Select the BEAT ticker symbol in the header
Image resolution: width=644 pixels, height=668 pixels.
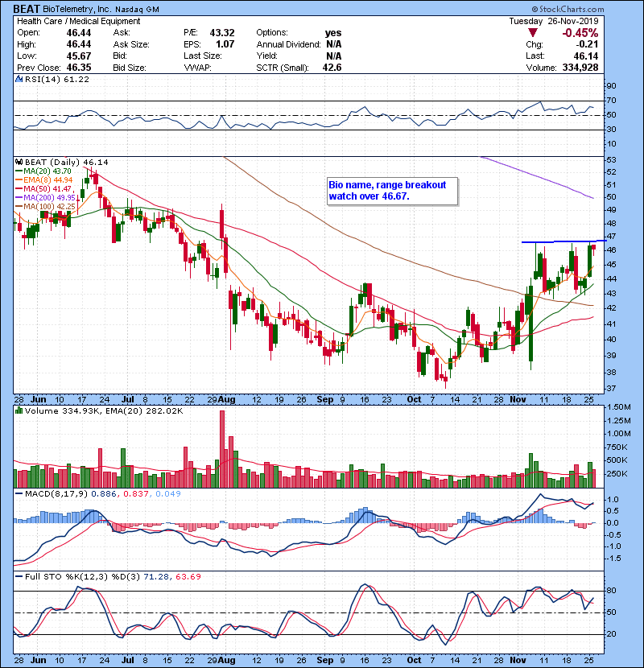27,9
